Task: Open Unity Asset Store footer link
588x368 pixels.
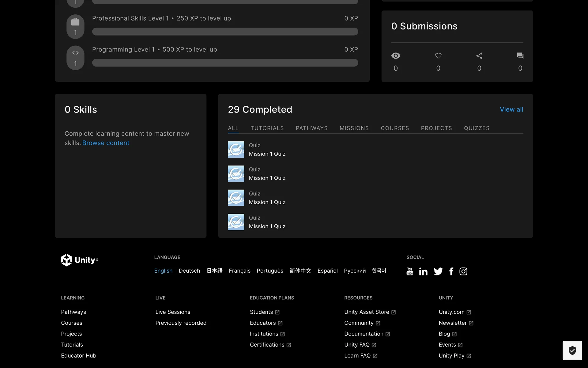Action: point(367,312)
